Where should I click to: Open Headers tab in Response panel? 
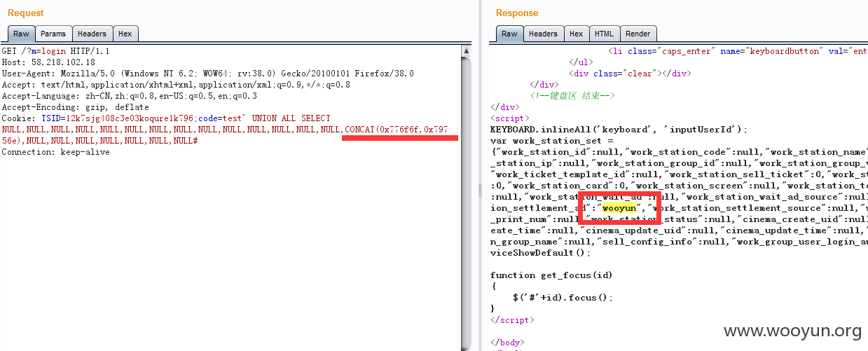tap(543, 34)
